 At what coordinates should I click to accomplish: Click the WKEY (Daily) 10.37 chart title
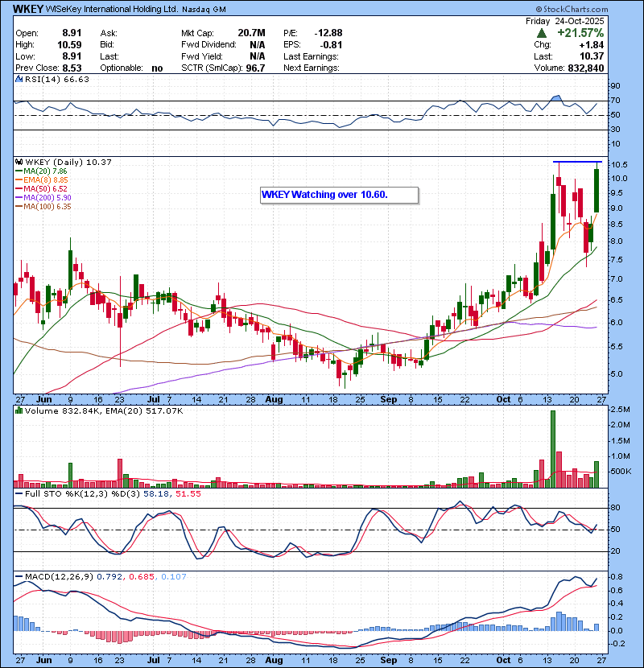tap(68, 162)
